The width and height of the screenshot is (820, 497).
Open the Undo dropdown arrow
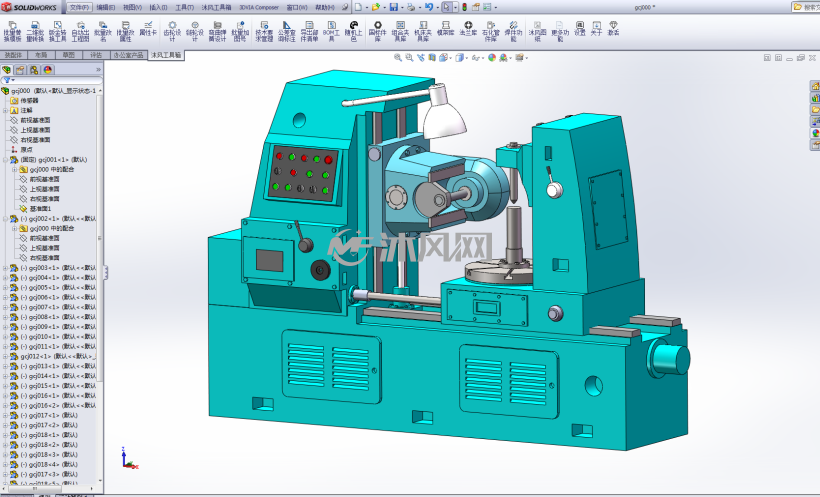point(437,7)
